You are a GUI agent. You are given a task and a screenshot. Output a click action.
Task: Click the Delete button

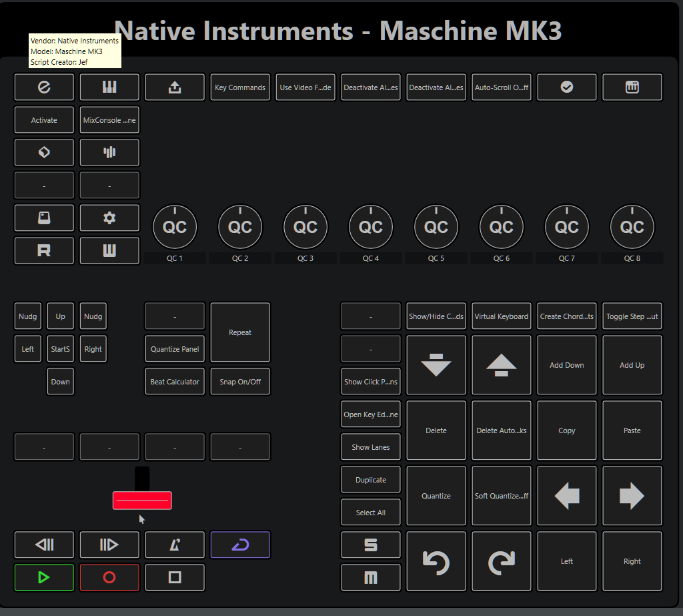tap(436, 430)
